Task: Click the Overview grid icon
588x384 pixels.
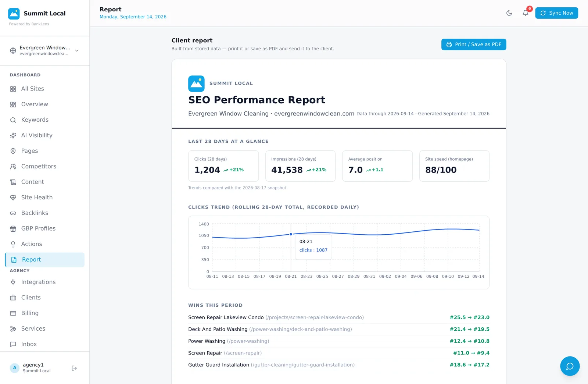Action: pos(13,104)
